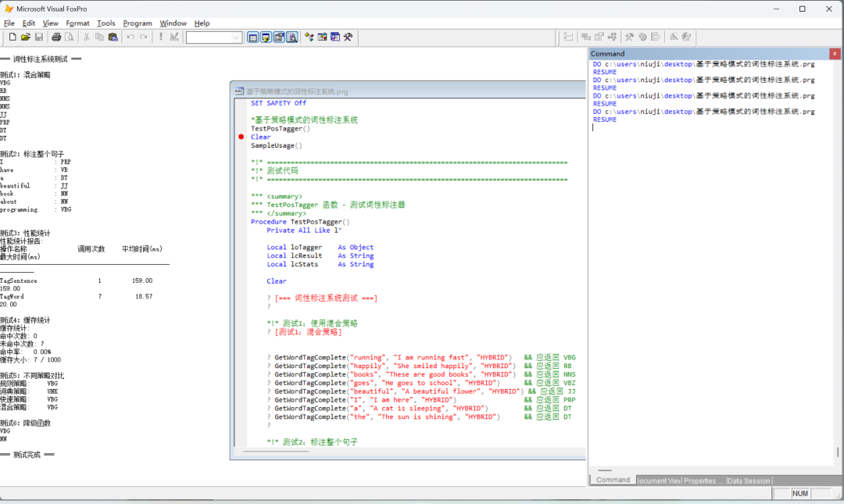This screenshot has width=844, height=504.
Task: Click the New file icon
Action: pyautogui.click(x=13, y=37)
